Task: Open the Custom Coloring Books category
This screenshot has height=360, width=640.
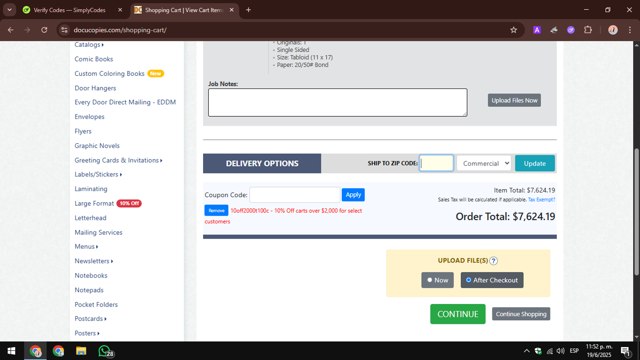Action: point(109,73)
